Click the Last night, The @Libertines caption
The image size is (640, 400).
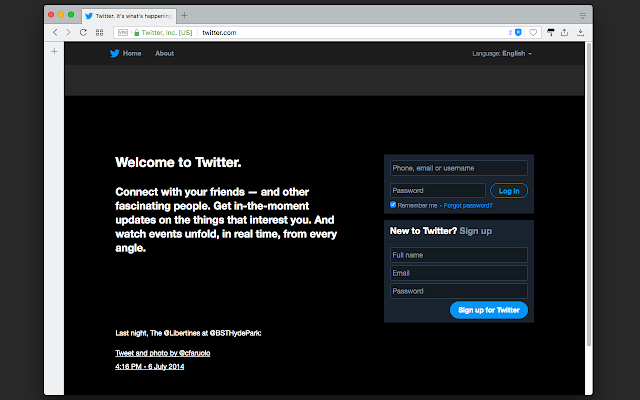[188, 333]
